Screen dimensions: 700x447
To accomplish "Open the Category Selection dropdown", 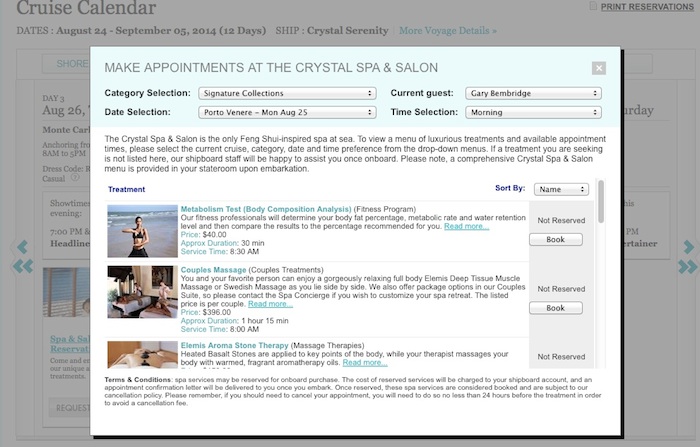I will click(287, 93).
